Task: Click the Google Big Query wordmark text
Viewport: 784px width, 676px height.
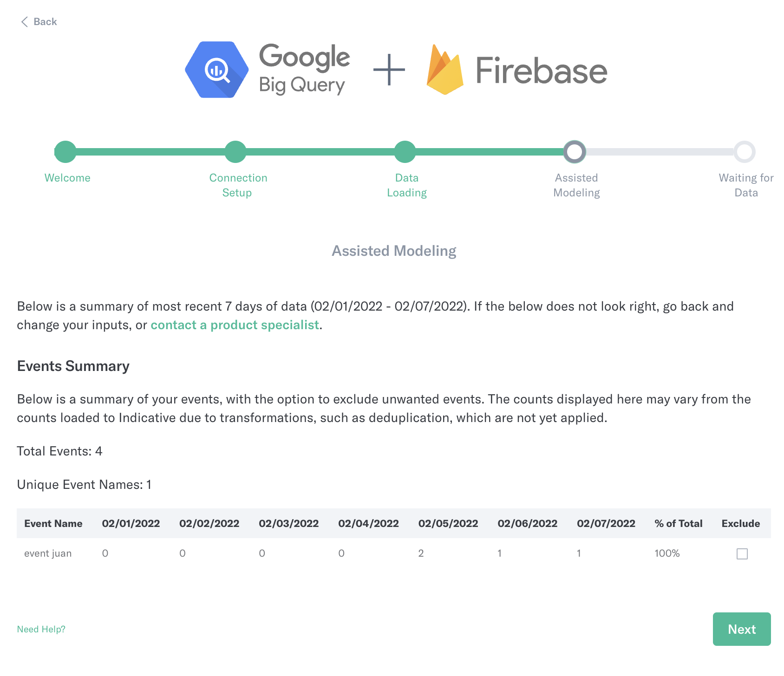Action: click(x=304, y=69)
